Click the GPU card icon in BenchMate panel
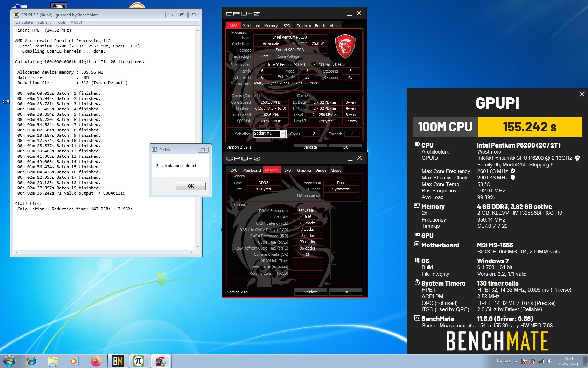 [417, 235]
